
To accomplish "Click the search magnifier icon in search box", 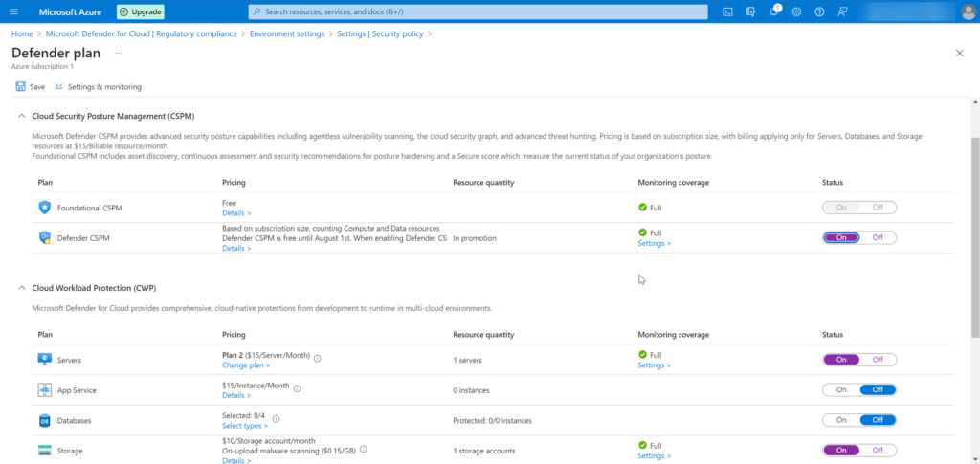I will coord(256,11).
